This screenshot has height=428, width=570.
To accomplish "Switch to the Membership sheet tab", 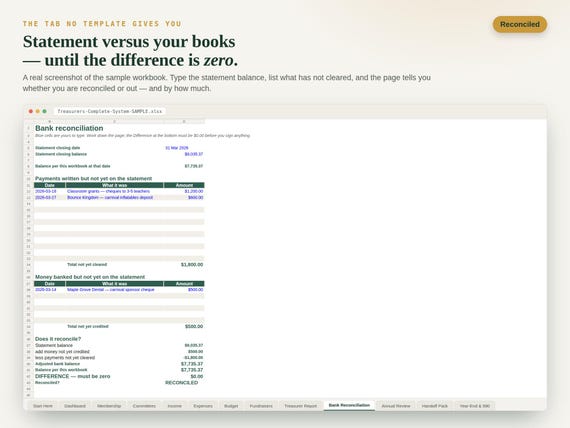I will point(109,406).
